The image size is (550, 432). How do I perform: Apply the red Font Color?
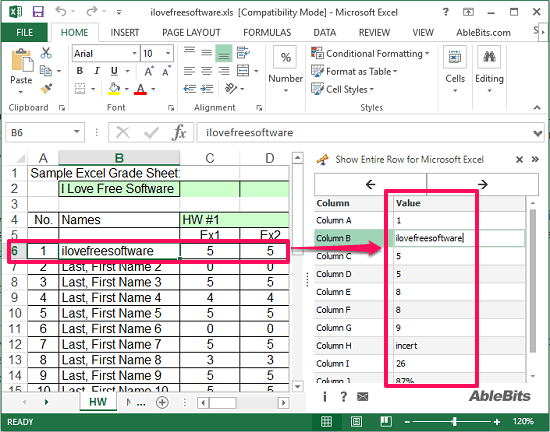point(140,89)
